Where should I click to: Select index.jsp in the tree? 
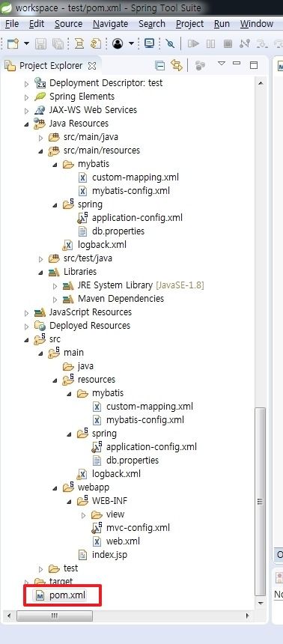click(109, 555)
